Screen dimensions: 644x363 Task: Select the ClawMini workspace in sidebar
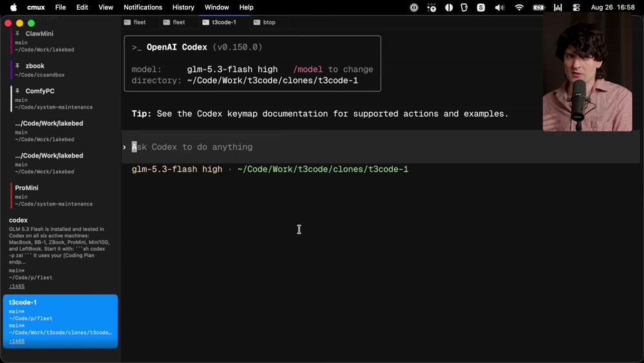(x=62, y=41)
